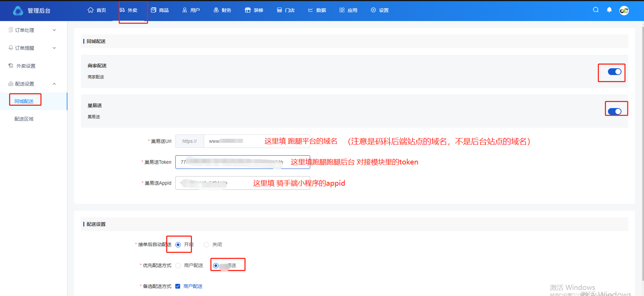The width and height of the screenshot is (644, 296).
Task: Select 开启 for 接单后自动配送
Action: [x=178, y=245]
